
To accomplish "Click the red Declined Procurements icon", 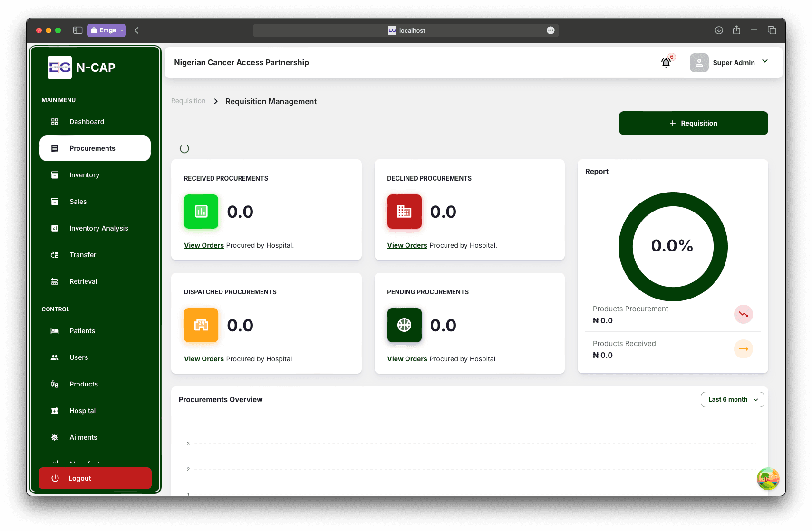I will click(404, 212).
